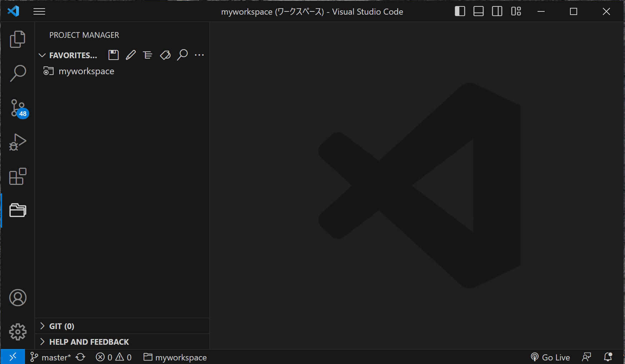The height and width of the screenshot is (364, 625).
Task: Click the master* branch in status bar
Action: point(50,357)
